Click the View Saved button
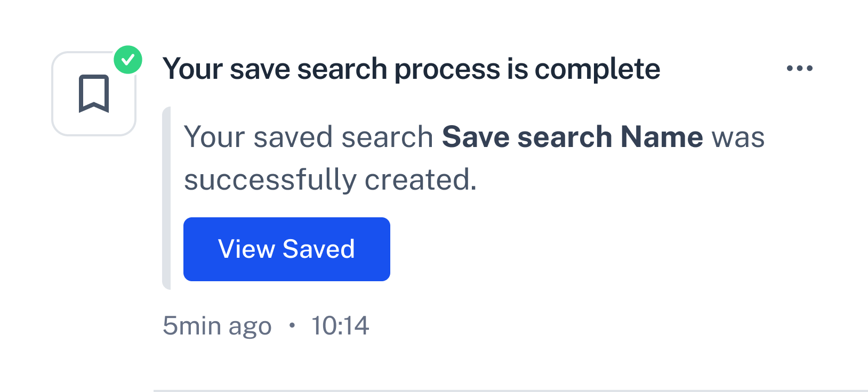Image resolution: width=868 pixels, height=392 pixels. (287, 249)
